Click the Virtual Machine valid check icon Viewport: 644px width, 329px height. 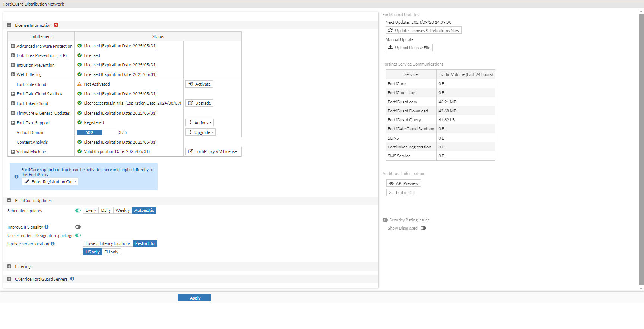pyautogui.click(x=79, y=151)
